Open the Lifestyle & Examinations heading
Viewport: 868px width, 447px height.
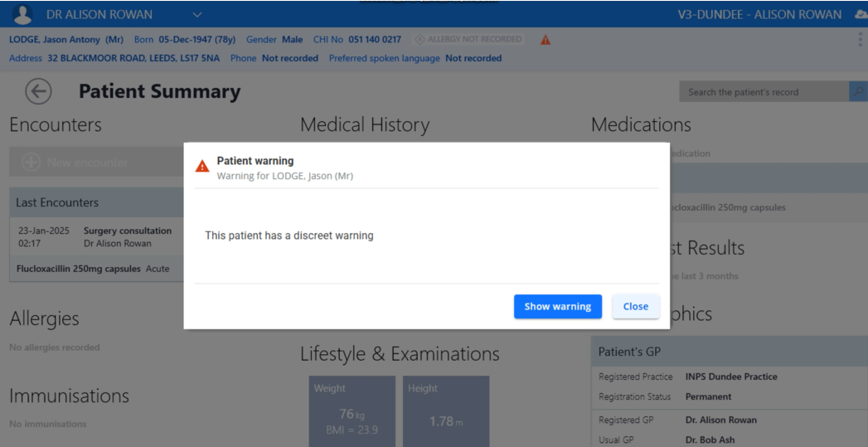click(x=400, y=353)
